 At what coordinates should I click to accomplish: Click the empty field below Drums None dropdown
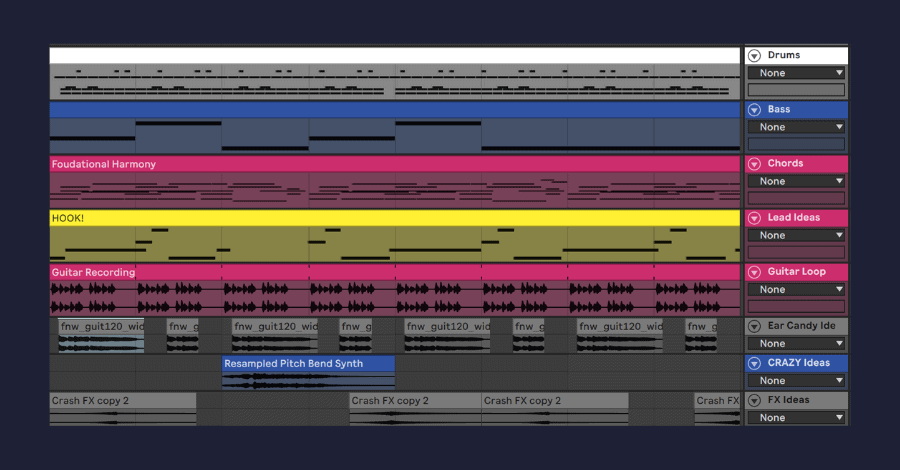[796, 90]
